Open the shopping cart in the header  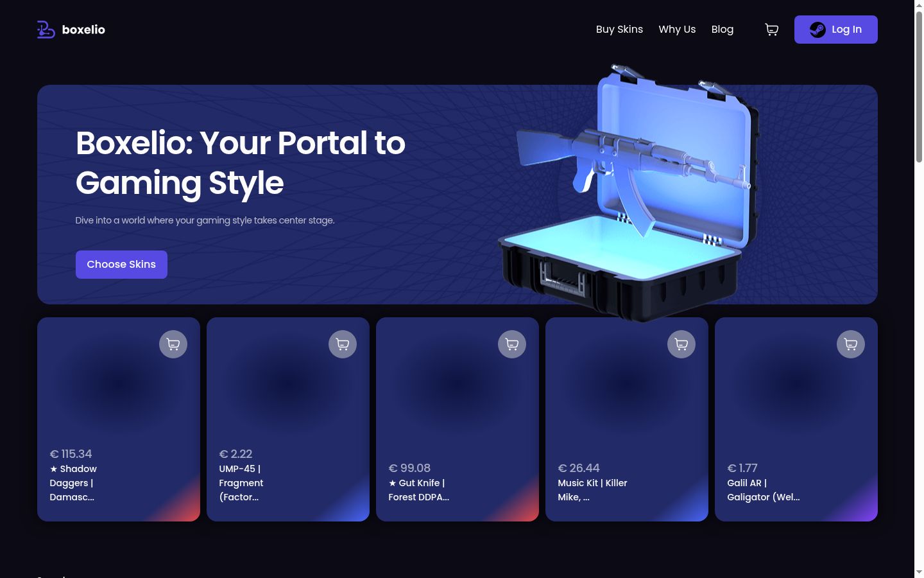[x=772, y=30]
